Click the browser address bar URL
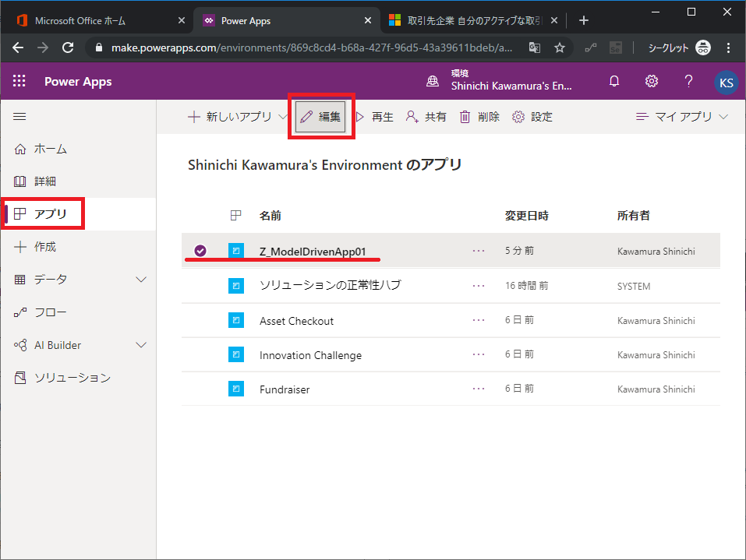This screenshot has width=746, height=560. [312, 48]
